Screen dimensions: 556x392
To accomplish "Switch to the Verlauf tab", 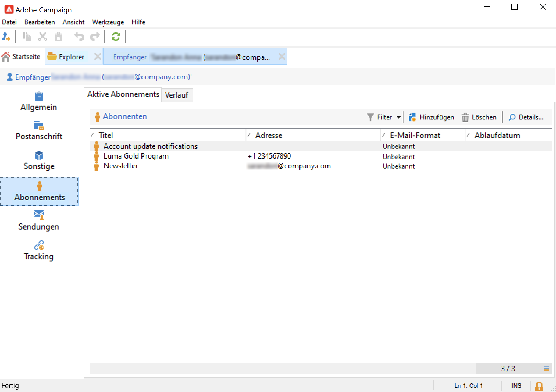I will 177,95.
